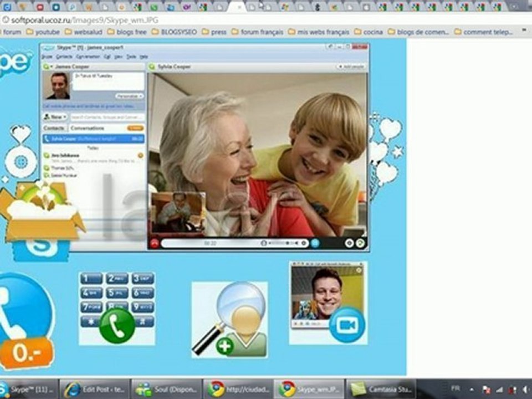Open the Conversation menu in Skype window
Viewport: 532px width, 399px height.
coord(88,57)
